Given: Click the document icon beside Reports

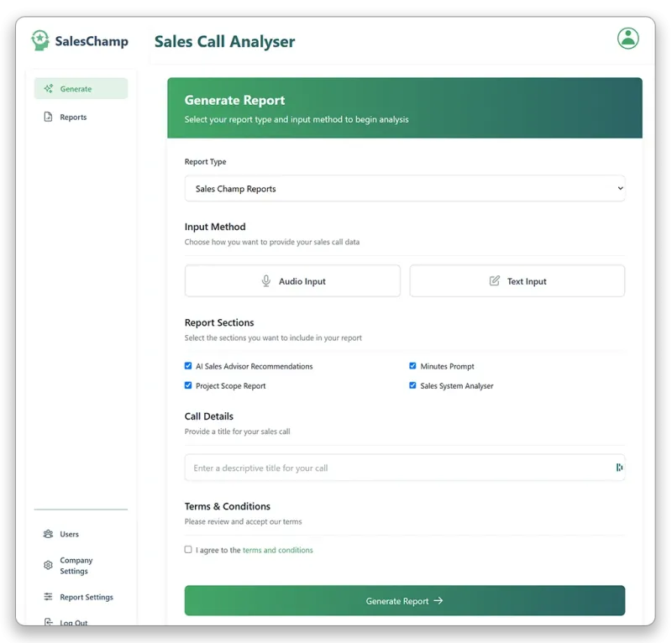Looking at the screenshot, I should click(x=48, y=117).
